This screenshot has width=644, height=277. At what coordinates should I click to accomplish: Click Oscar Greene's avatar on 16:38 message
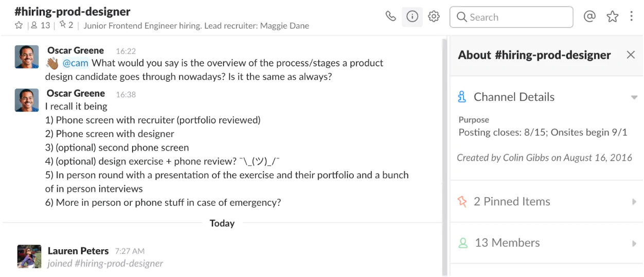27,100
